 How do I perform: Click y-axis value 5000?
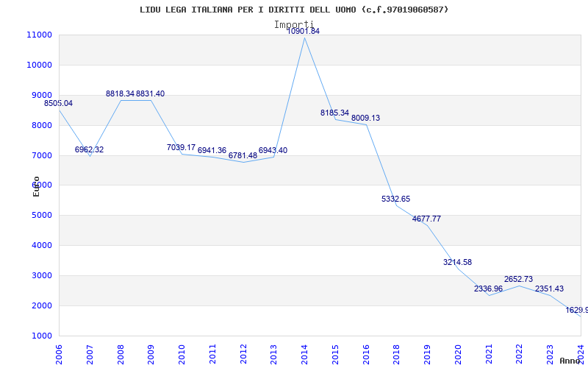click(x=41, y=215)
